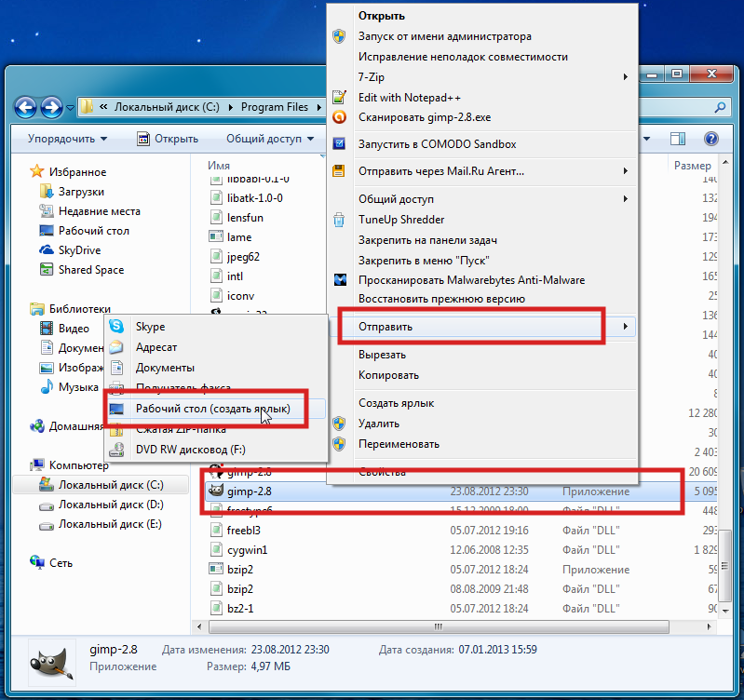Open the Отправить submenu

tap(483, 327)
